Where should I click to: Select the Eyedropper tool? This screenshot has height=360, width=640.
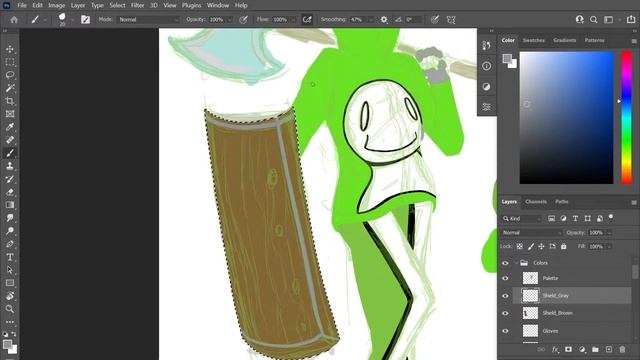[10, 127]
